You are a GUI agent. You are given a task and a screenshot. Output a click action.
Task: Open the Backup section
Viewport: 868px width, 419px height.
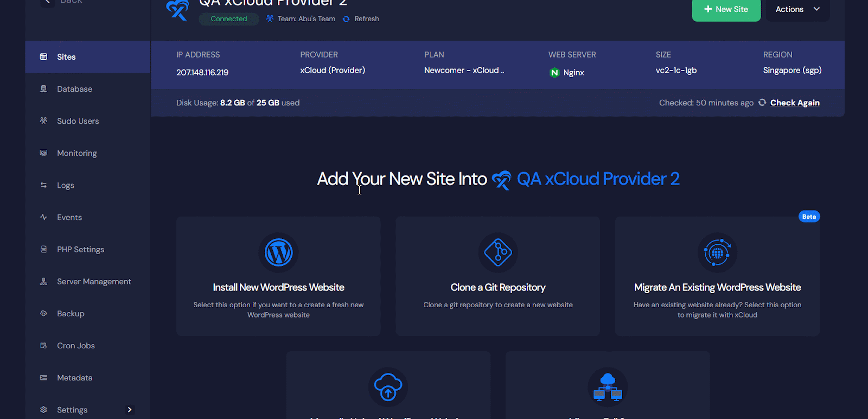point(87,313)
